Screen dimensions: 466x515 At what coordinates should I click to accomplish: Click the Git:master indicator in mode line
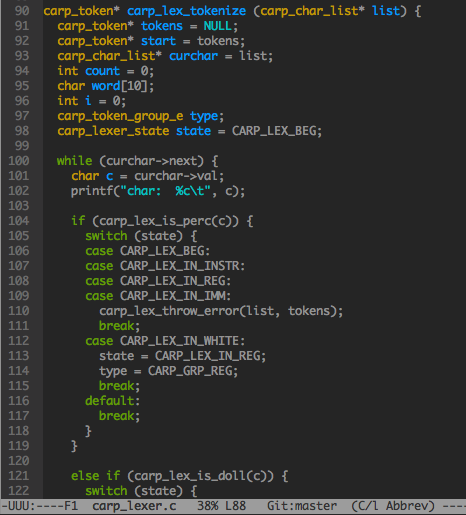click(x=302, y=506)
